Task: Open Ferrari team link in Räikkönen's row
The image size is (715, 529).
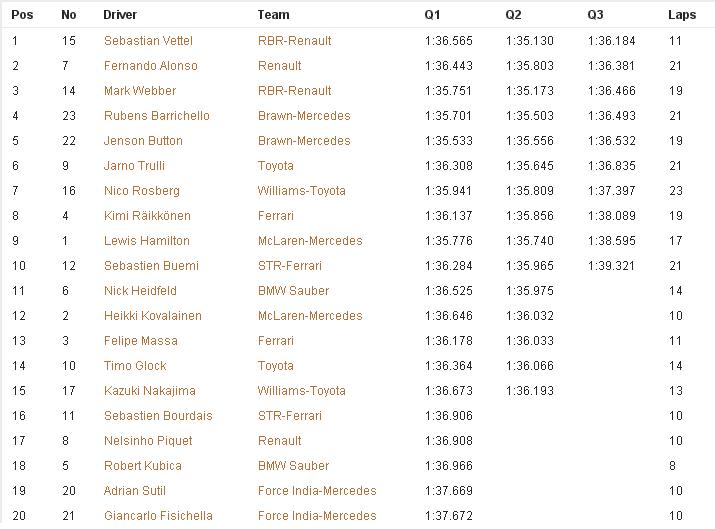Action: [x=275, y=216]
